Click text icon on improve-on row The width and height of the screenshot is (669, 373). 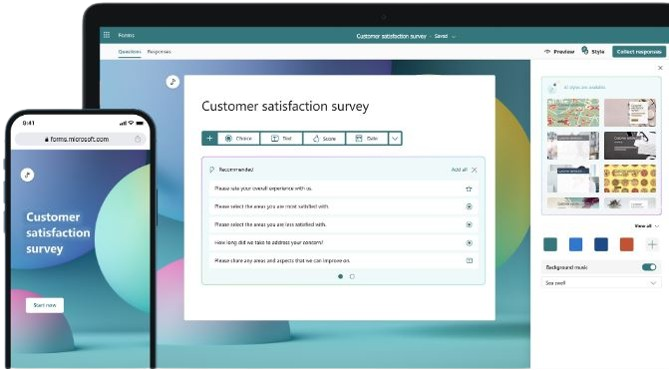point(469,260)
